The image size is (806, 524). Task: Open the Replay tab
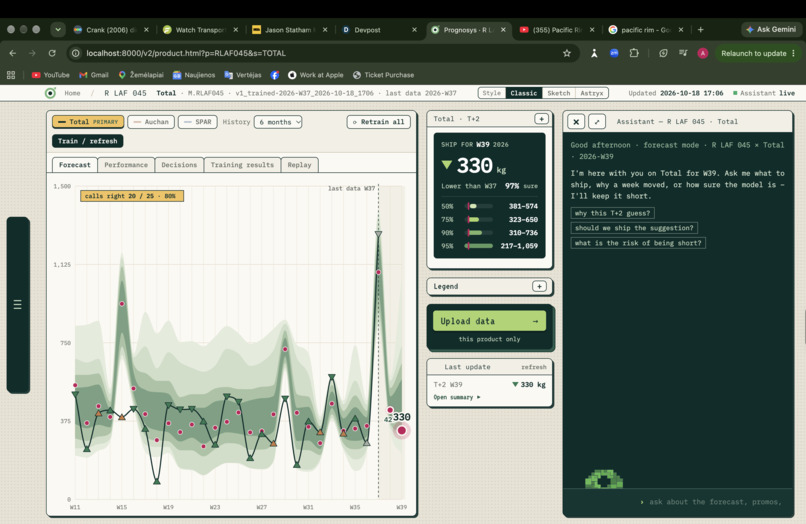point(300,165)
